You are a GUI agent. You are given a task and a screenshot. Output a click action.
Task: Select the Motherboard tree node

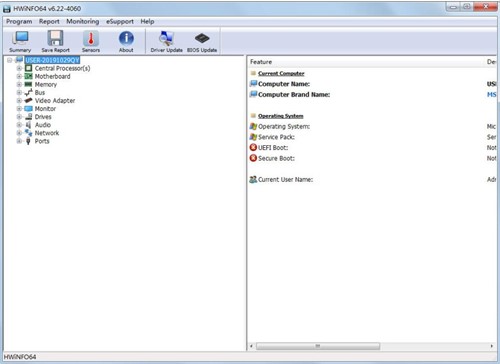coord(53,76)
